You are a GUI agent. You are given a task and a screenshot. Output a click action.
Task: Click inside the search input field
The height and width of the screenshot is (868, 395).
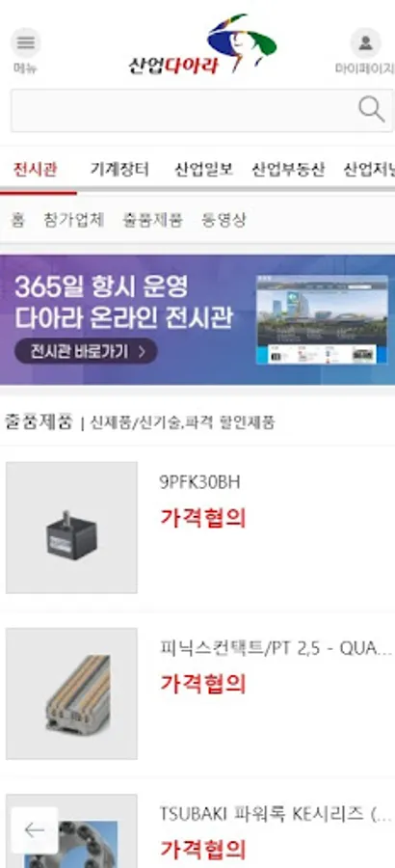point(182,110)
